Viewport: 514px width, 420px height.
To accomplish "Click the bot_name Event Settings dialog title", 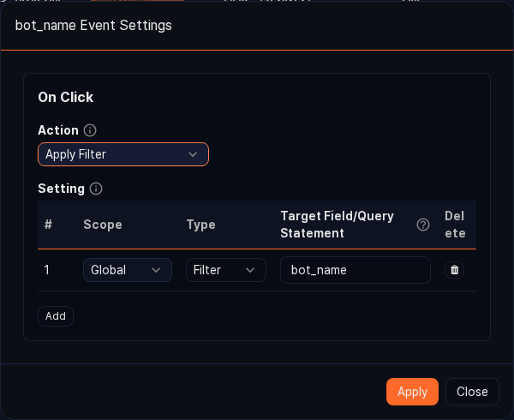I will point(93,26).
